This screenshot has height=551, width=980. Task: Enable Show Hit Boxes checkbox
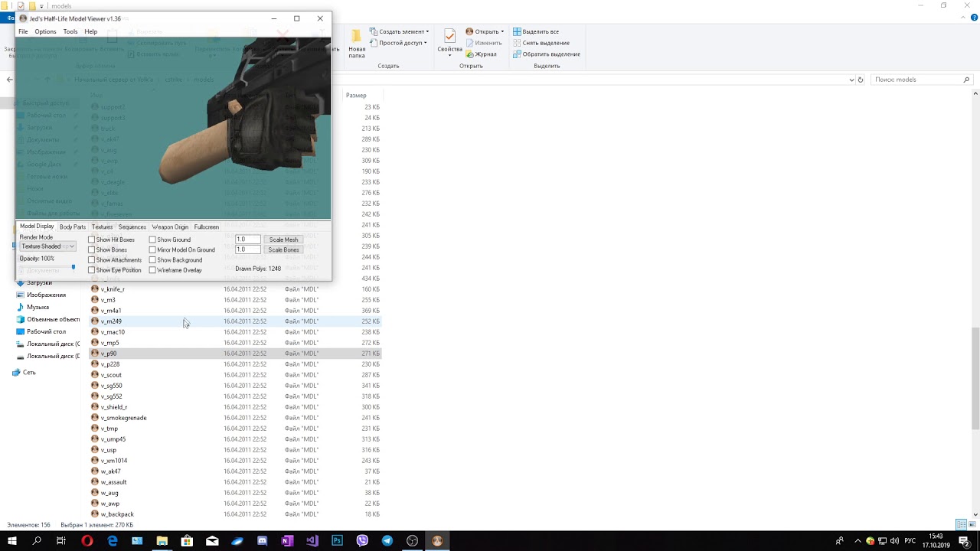92,240
